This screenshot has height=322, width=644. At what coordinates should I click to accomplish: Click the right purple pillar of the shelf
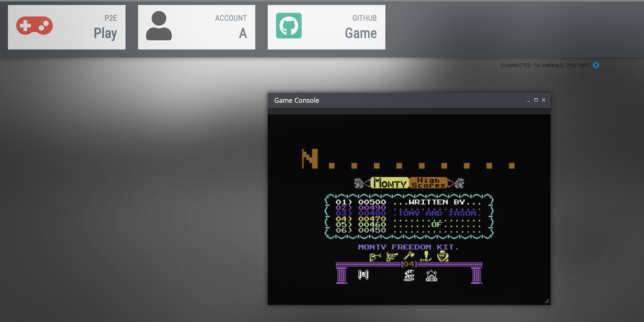[x=476, y=275]
